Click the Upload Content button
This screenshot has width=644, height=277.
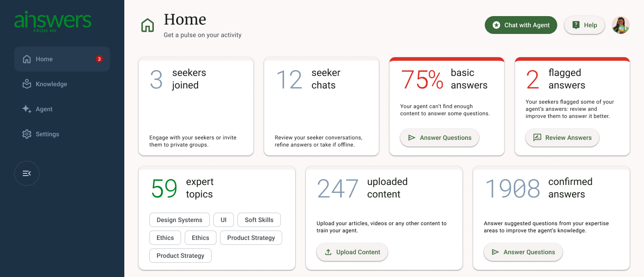tap(352, 252)
